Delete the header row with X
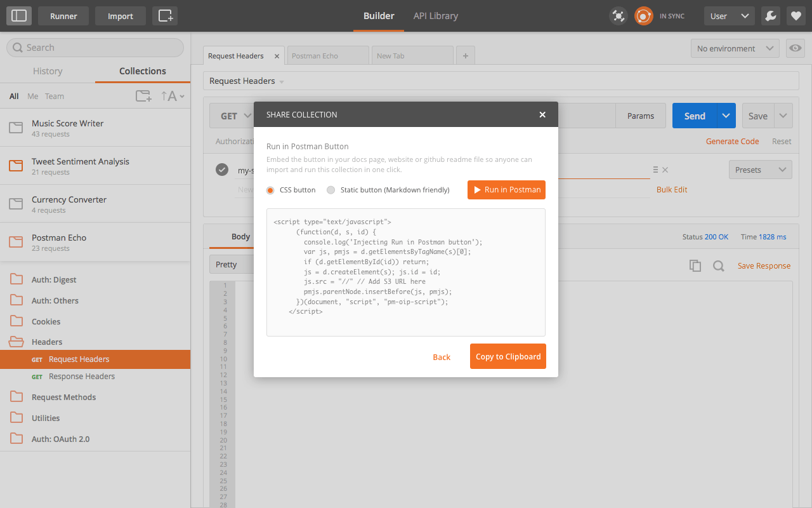The image size is (812, 508). click(665, 170)
